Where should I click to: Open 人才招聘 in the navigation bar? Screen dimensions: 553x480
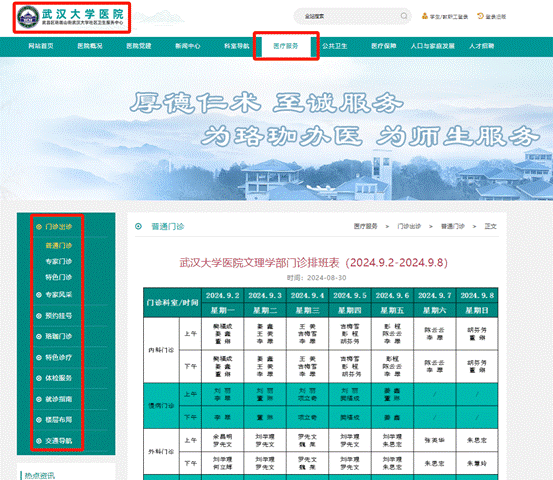481,46
